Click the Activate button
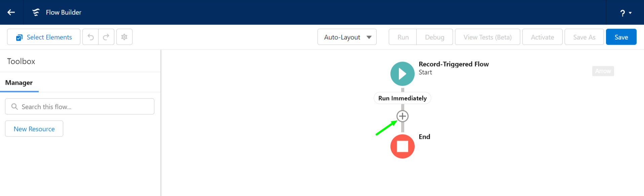The width and height of the screenshot is (644, 196). click(542, 37)
